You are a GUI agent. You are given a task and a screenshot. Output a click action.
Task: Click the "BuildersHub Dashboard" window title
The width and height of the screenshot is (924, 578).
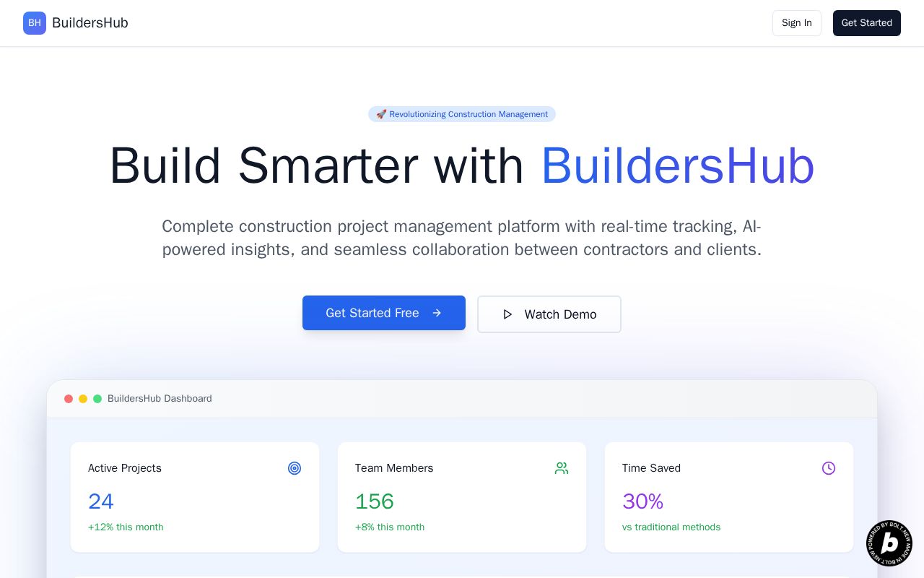click(160, 399)
